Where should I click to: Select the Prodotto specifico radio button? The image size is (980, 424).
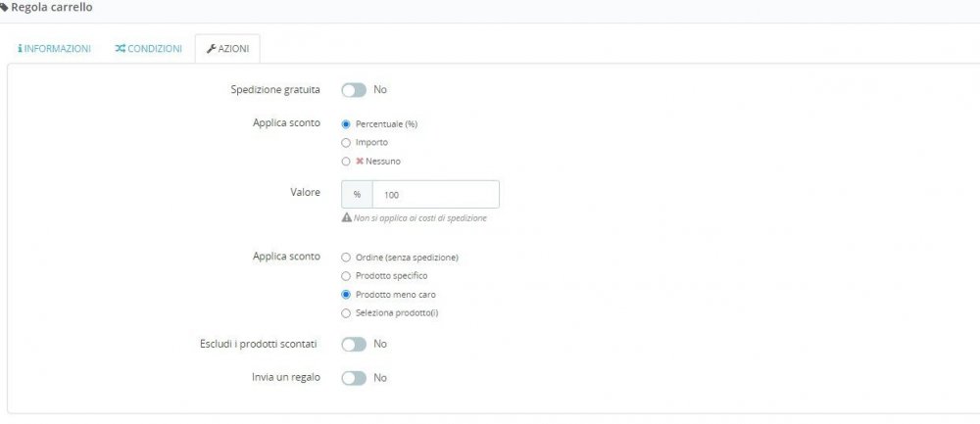tap(346, 276)
